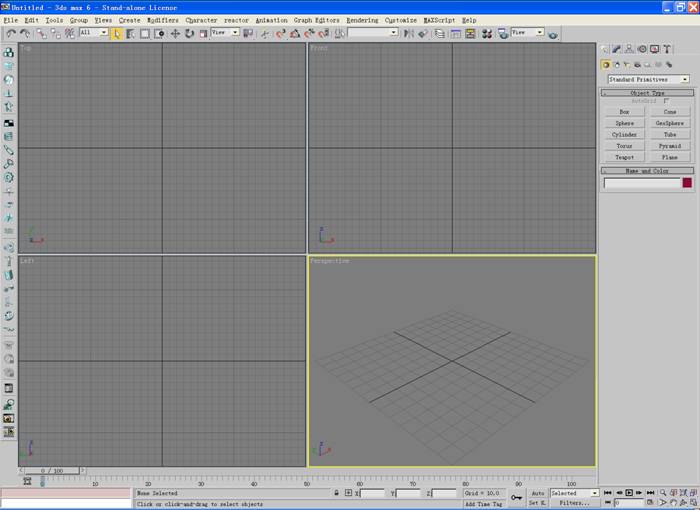The image size is (700, 510).
Task: Open the key filter 'Selected' dropdown
Action: [x=574, y=493]
